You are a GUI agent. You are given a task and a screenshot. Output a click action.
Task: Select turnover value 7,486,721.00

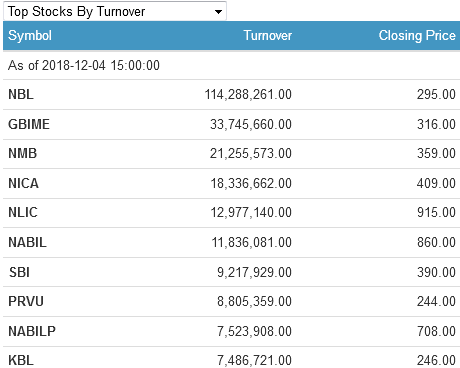pyautogui.click(x=254, y=360)
